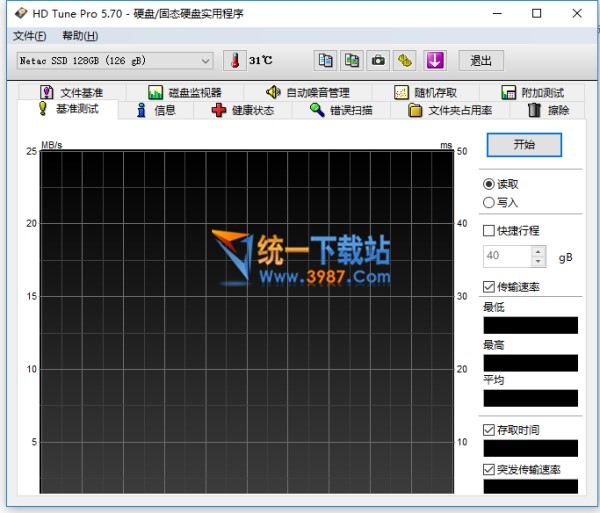Viewport: 600px width, 513px height.
Task: Click the 开始 start button
Action: [524, 145]
